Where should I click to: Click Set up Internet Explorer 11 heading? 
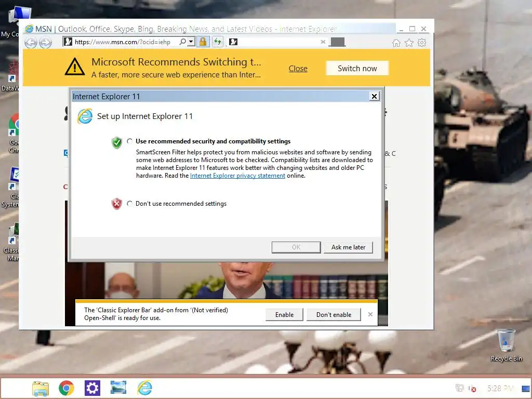coord(145,116)
